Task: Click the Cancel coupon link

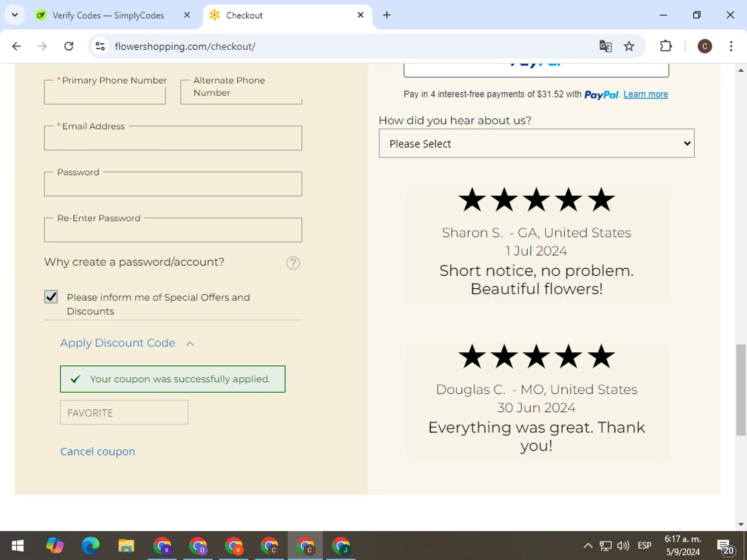Action: 98,451
